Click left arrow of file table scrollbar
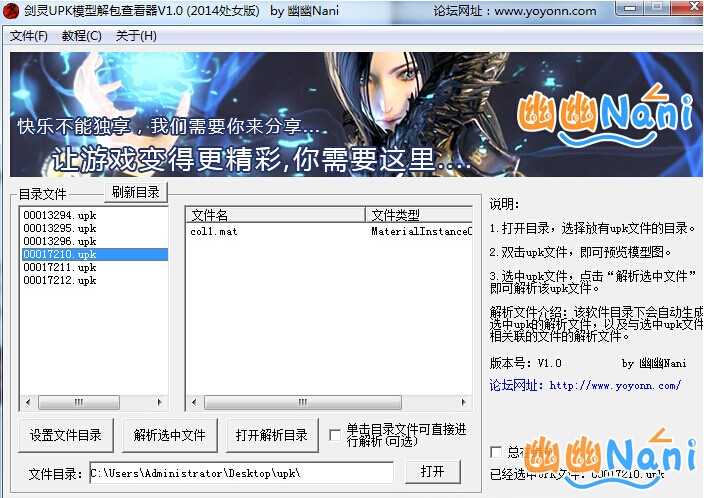 point(194,402)
